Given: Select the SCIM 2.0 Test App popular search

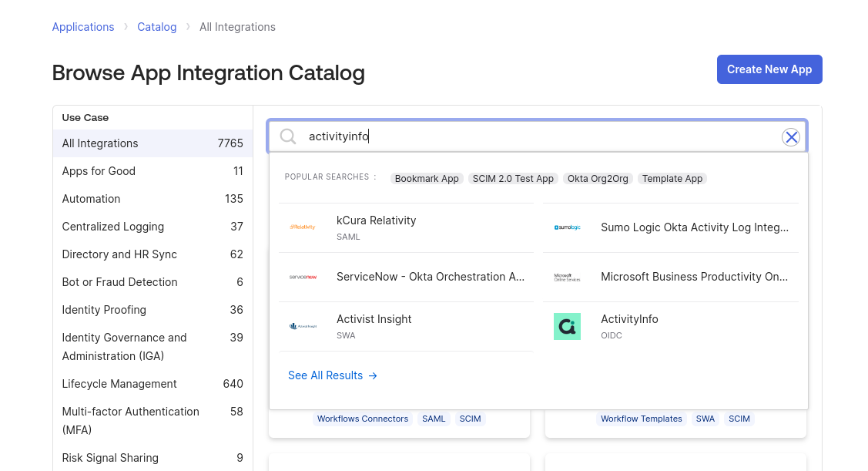Looking at the screenshot, I should coord(513,178).
